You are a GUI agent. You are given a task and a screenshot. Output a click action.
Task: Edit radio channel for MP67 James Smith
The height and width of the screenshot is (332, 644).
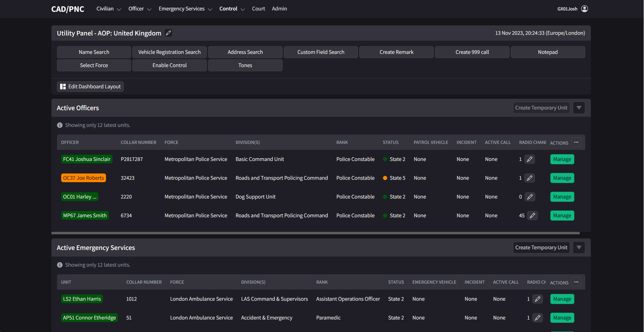532,216
